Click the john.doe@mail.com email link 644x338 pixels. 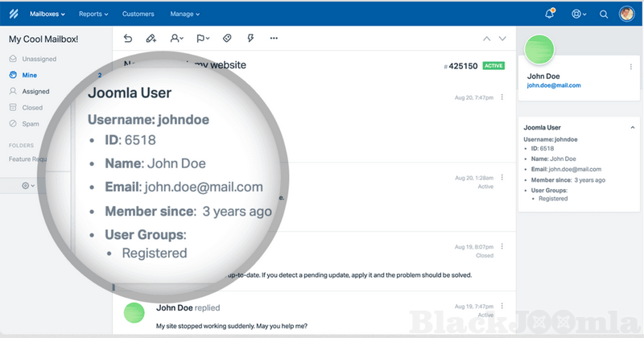[553, 84]
